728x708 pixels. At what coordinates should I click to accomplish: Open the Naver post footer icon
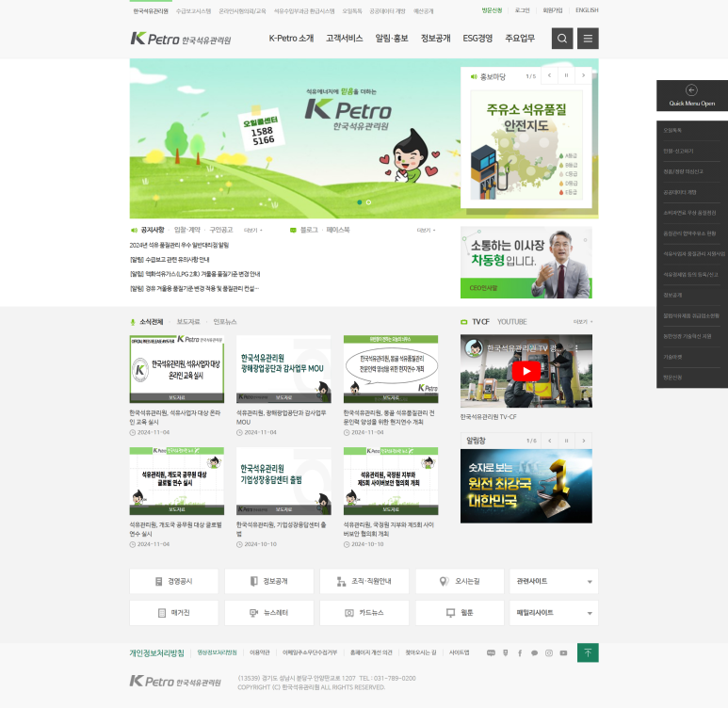(506, 653)
